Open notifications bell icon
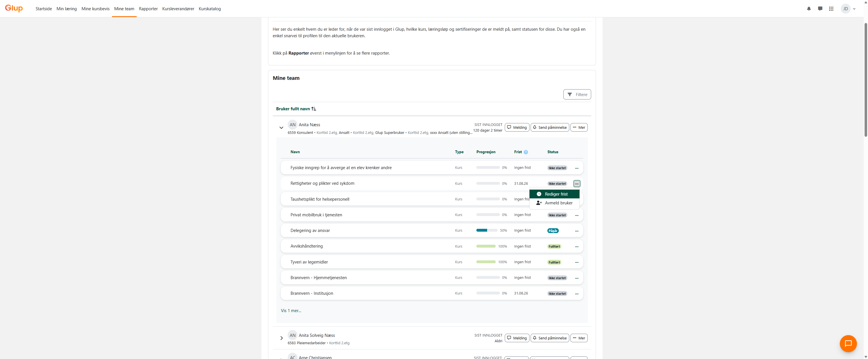 click(809, 9)
